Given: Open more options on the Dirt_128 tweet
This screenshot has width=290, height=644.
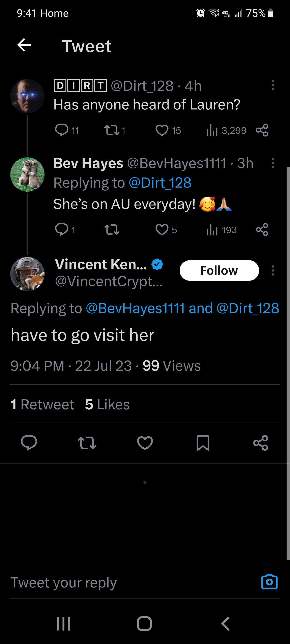Looking at the screenshot, I should click(273, 85).
